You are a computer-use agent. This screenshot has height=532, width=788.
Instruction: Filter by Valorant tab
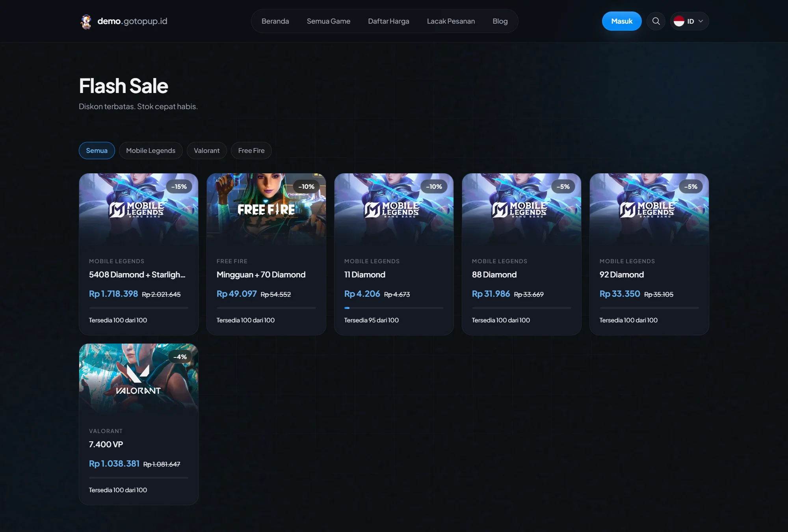[206, 151]
